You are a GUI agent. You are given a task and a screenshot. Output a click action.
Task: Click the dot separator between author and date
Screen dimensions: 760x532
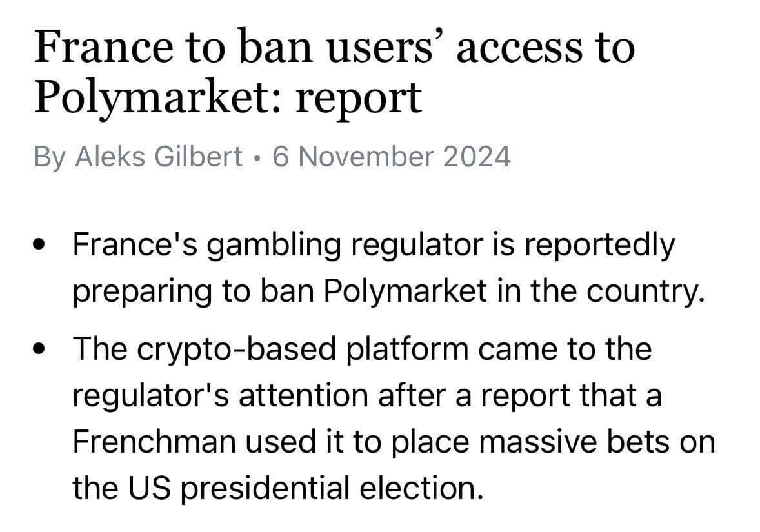coord(257,157)
